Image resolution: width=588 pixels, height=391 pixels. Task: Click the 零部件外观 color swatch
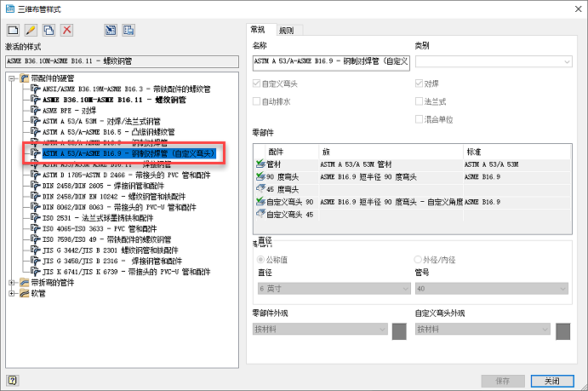point(399,331)
